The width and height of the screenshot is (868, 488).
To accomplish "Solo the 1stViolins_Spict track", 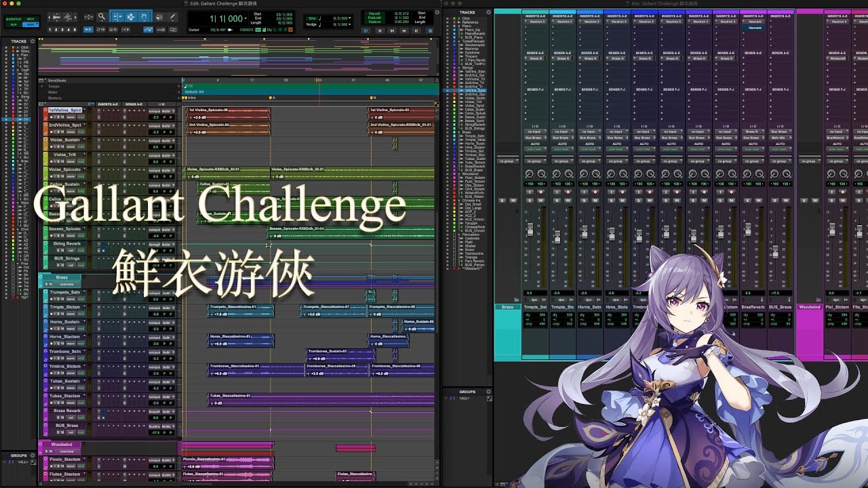I will point(58,117).
